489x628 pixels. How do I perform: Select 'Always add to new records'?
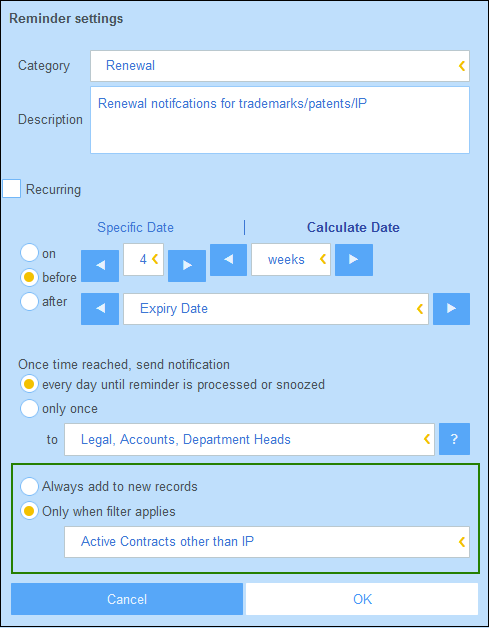tap(29, 487)
